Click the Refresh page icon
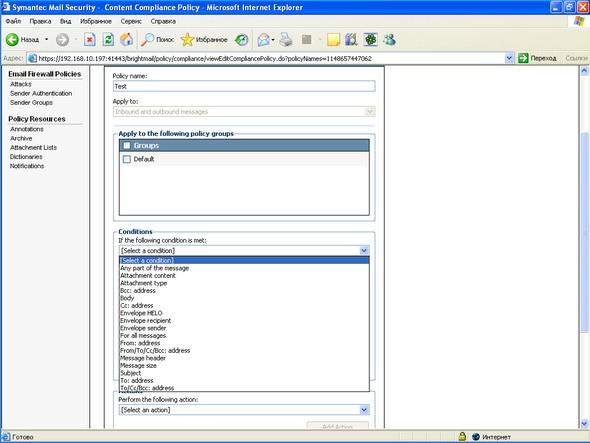The width and height of the screenshot is (590, 443). 108,40
